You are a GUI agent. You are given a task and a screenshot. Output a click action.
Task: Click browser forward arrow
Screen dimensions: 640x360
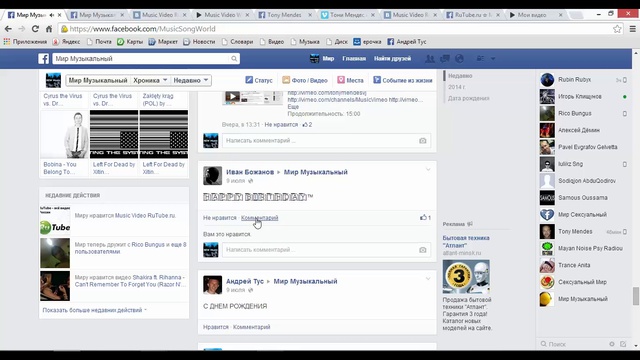22,29
